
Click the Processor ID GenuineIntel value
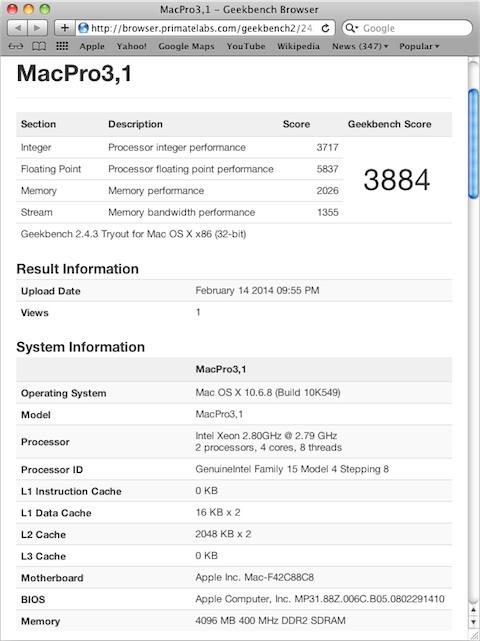[292, 469]
